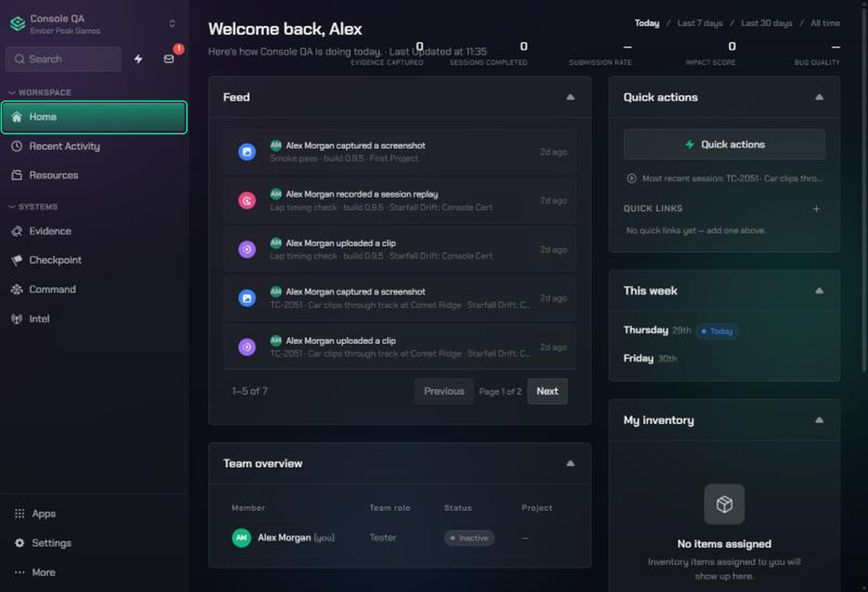This screenshot has height=592, width=868.
Task: Click the clip icon for the TC-2051 clip entry
Action: 247,347
